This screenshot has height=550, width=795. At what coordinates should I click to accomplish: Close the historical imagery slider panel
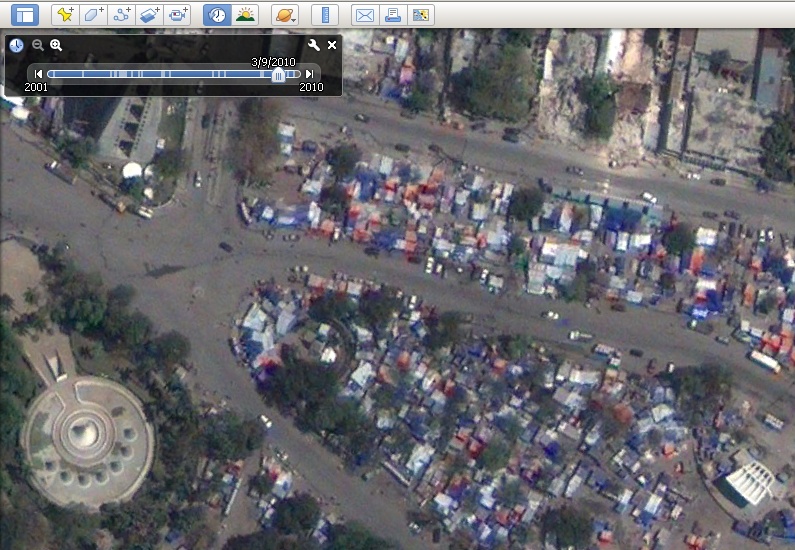(x=332, y=45)
